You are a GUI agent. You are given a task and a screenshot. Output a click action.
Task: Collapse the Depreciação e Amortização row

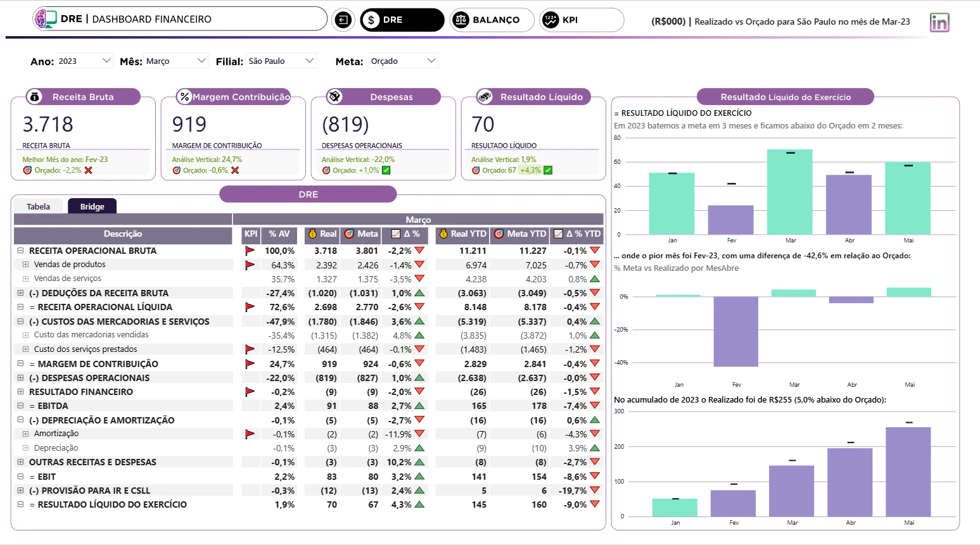tap(20, 420)
